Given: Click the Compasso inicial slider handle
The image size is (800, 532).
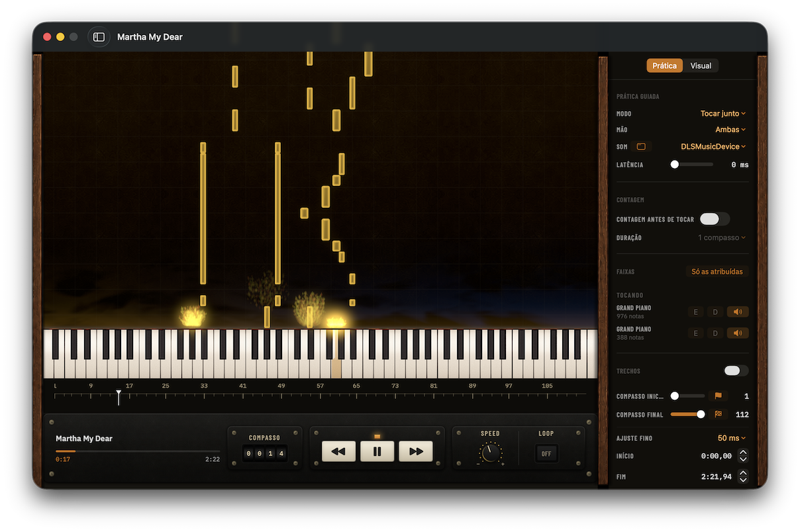Looking at the screenshot, I should pyautogui.click(x=675, y=396).
